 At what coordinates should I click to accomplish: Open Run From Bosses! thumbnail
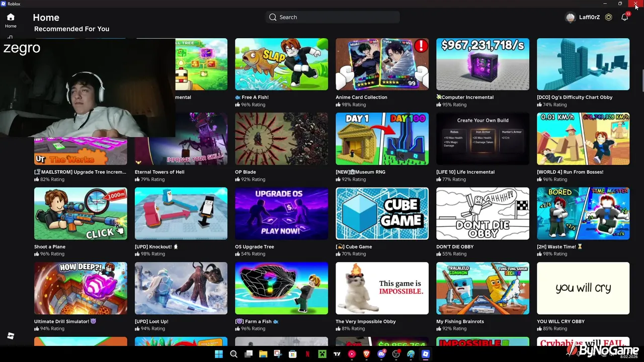(583, 139)
